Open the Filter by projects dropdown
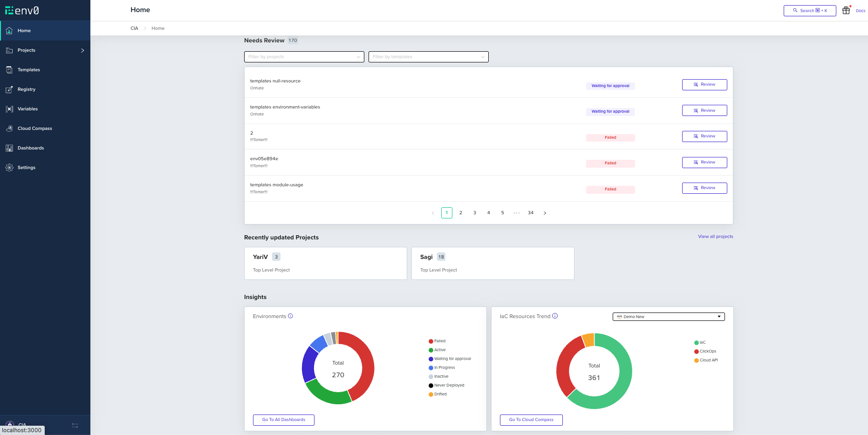 (304, 57)
